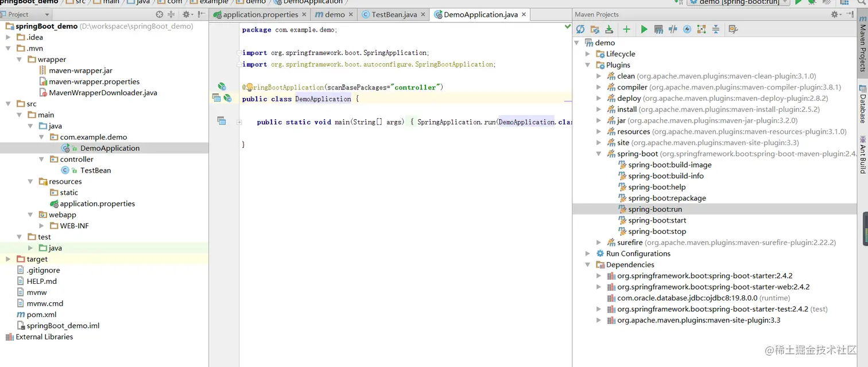Click Scroll from Source target icon
The width and height of the screenshot is (868, 367).
tap(160, 14)
